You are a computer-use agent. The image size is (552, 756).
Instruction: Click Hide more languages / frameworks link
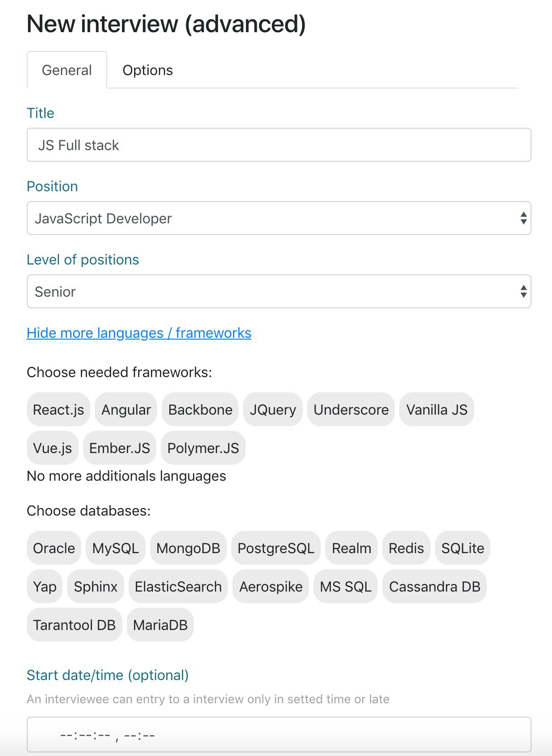click(139, 333)
